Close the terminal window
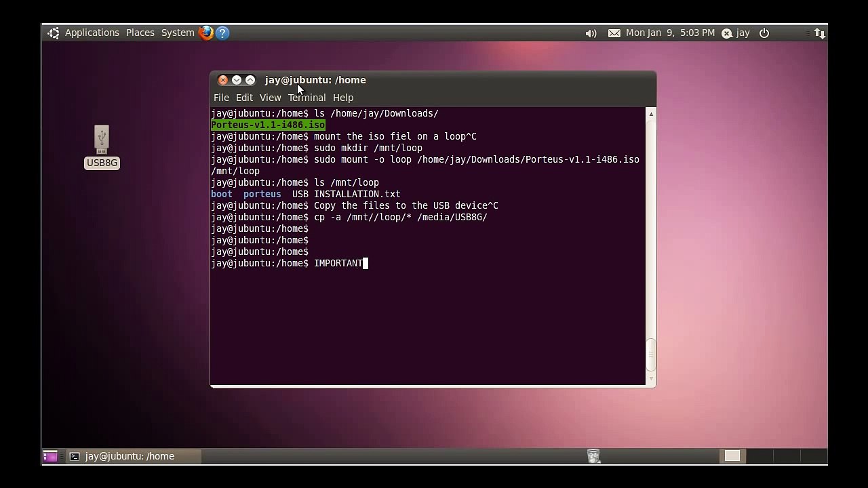 tap(223, 80)
